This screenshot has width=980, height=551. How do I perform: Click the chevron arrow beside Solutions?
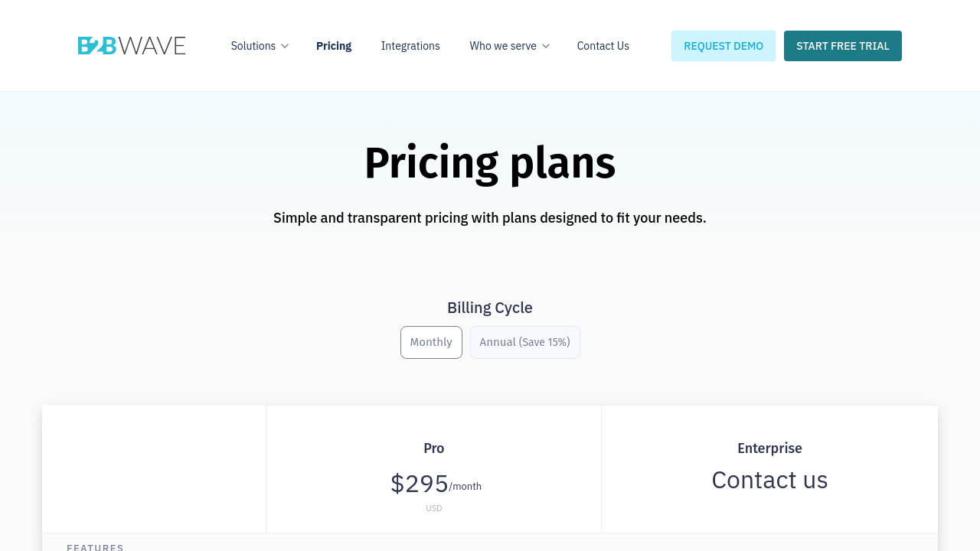tap(285, 46)
